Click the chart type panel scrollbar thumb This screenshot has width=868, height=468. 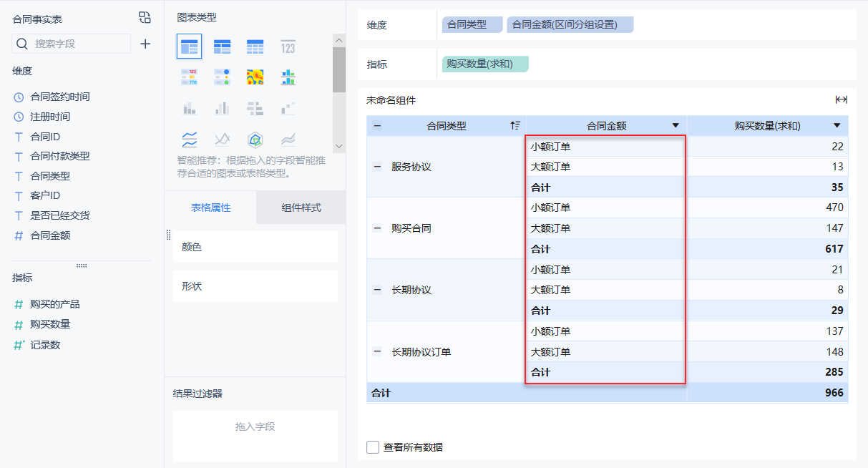click(x=339, y=70)
